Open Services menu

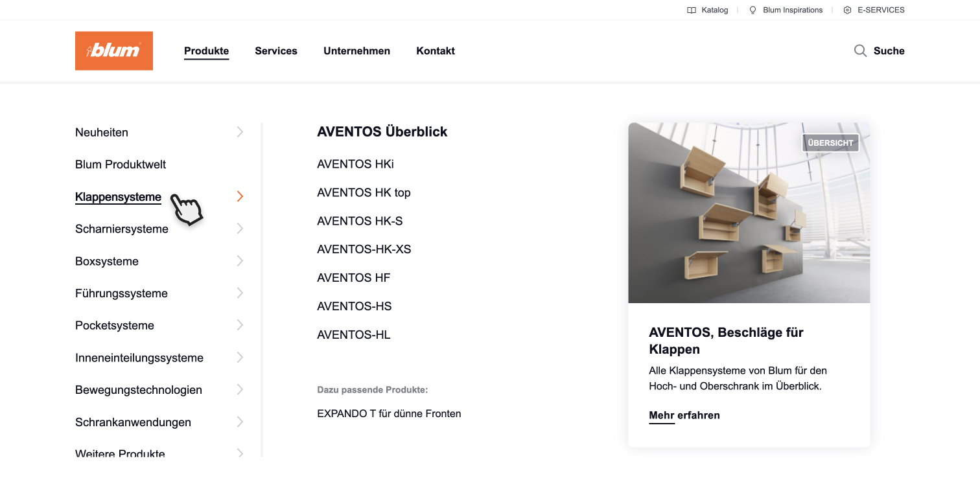pyautogui.click(x=276, y=51)
